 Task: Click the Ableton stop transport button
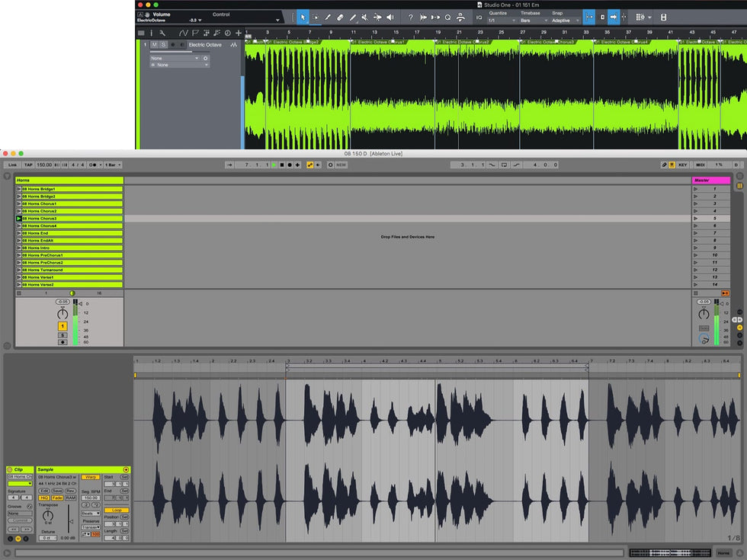click(x=282, y=165)
